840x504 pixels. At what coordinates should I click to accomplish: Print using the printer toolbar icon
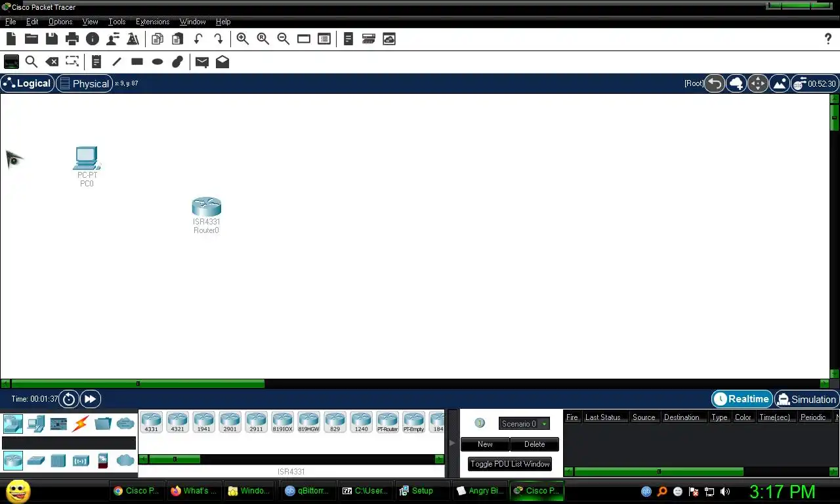[72, 39]
